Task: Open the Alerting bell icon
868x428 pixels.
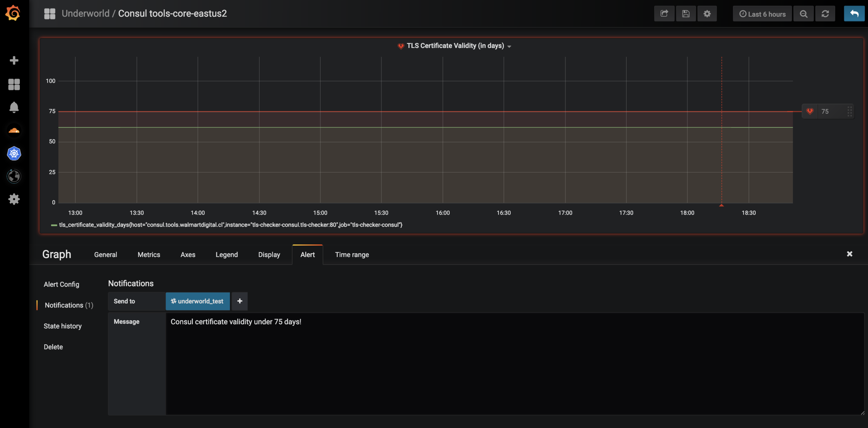Action: (x=14, y=107)
